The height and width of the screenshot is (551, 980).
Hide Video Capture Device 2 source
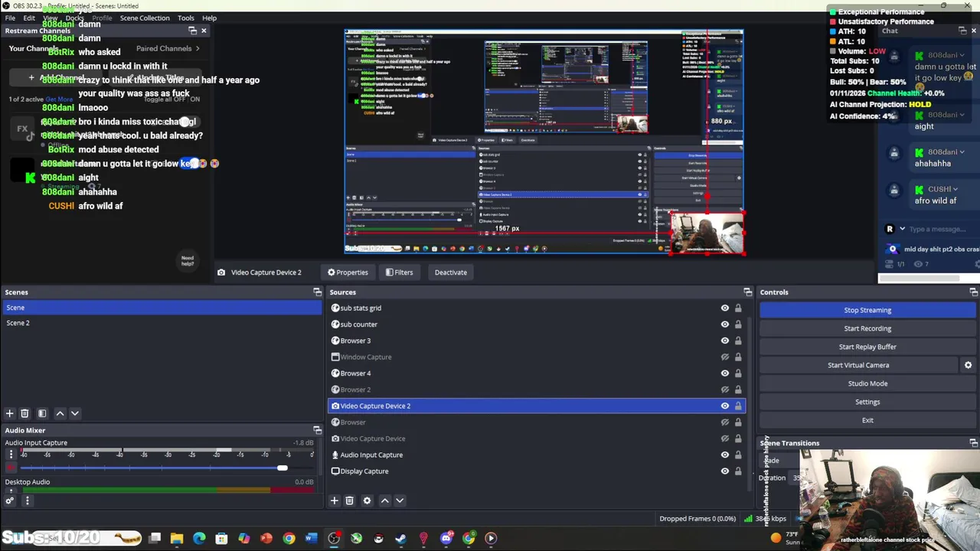pyautogui.click(x=724, y=406)
